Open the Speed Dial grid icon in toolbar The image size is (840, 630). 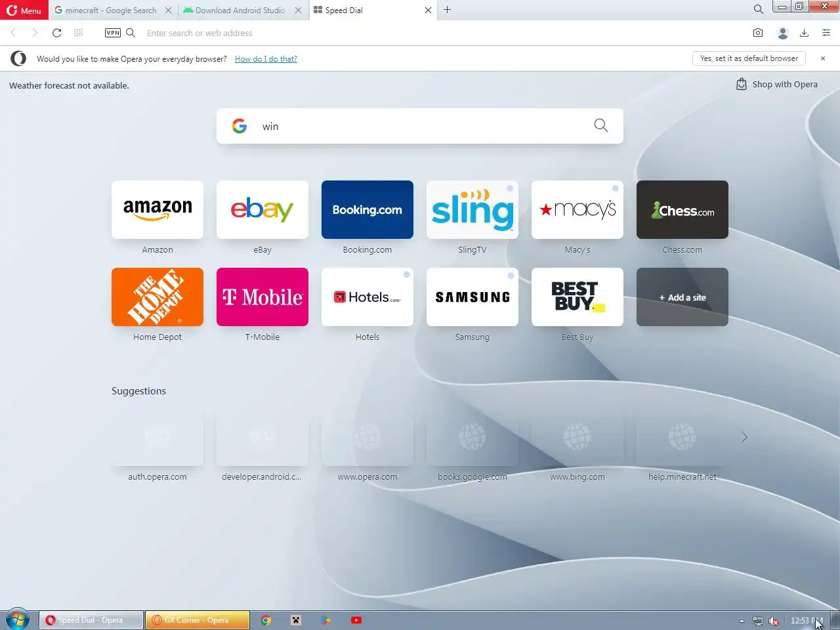[x=79, y=33]
